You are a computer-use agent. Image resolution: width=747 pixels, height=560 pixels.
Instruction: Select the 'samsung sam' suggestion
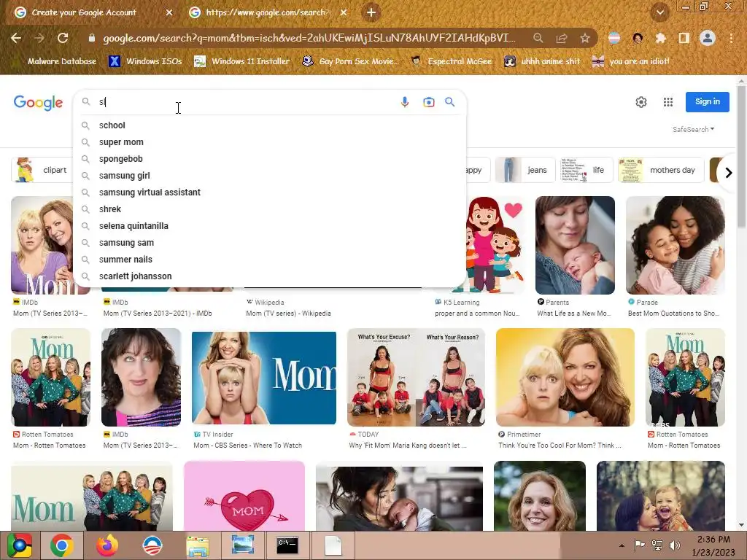pos(270,242)
